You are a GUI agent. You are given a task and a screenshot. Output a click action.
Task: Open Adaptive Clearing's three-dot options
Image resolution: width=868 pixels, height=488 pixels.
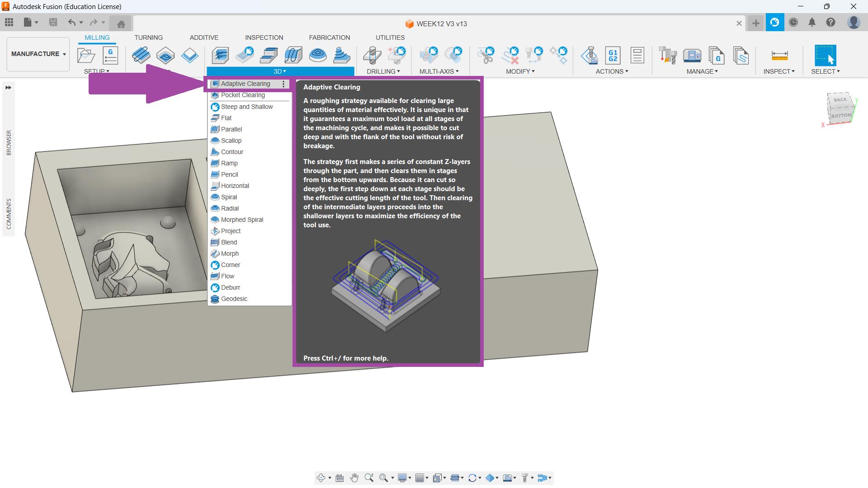283,84
